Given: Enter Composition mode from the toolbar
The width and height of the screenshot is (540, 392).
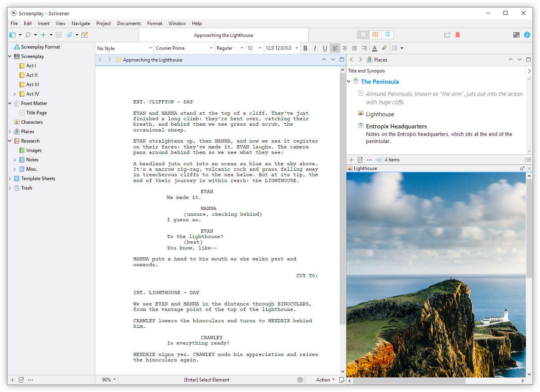Looking at the screenshot, I should point(516,34).
